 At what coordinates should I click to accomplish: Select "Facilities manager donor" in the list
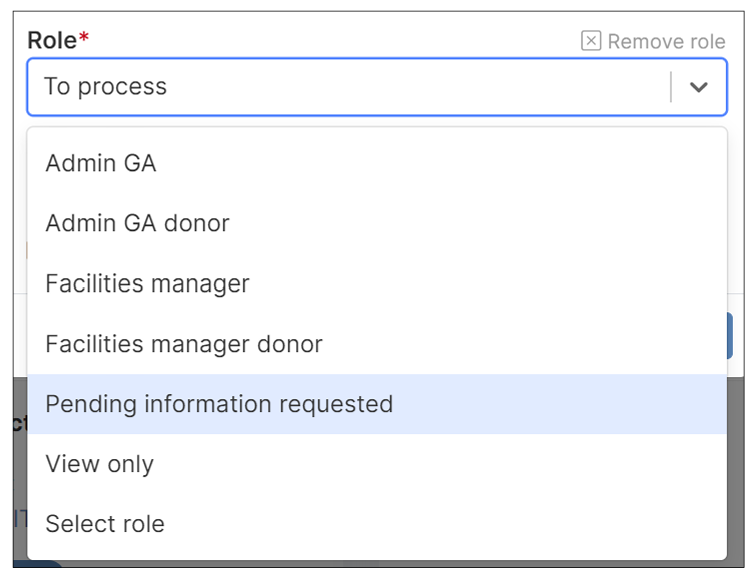point(184,344)
